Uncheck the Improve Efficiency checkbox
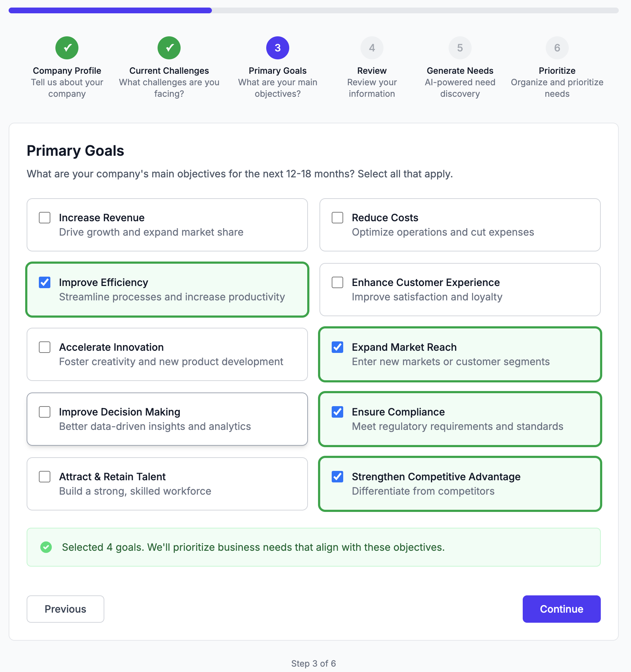 (45, 282)
